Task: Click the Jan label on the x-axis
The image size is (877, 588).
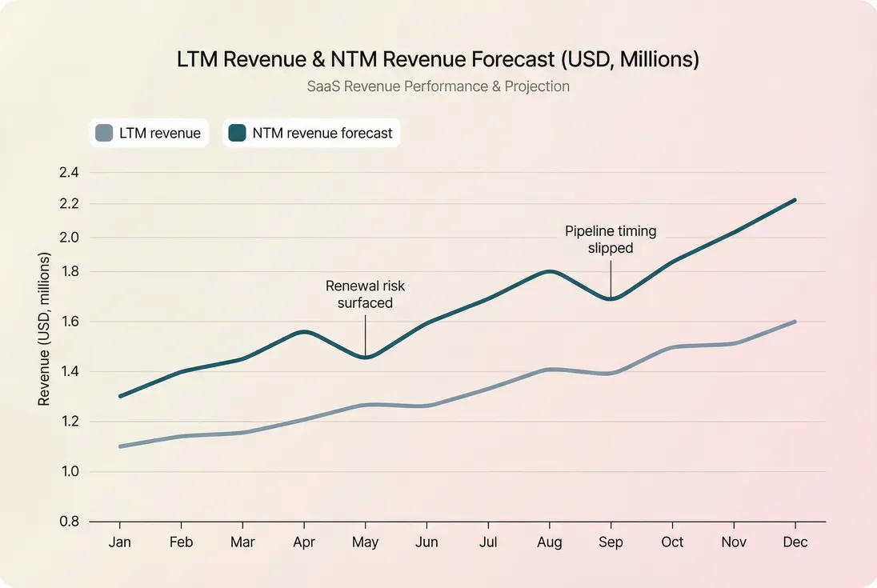Action: coord(120,542)
